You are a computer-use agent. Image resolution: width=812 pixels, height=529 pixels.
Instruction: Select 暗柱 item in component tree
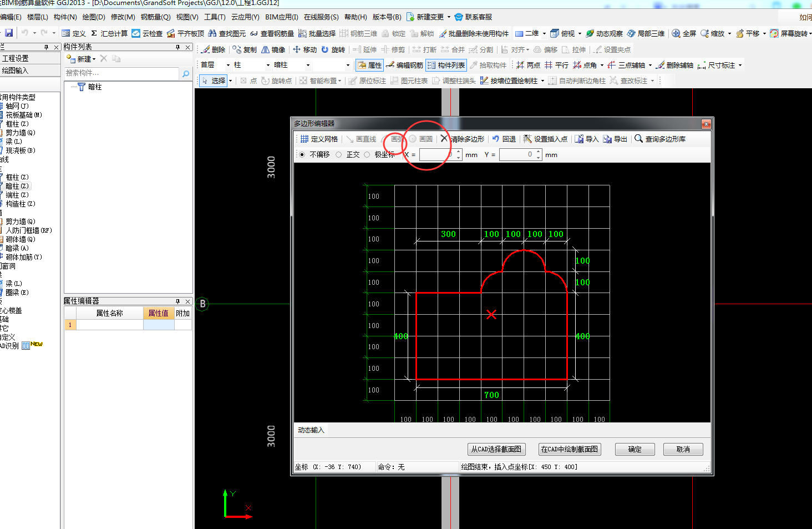click(95, 87)
